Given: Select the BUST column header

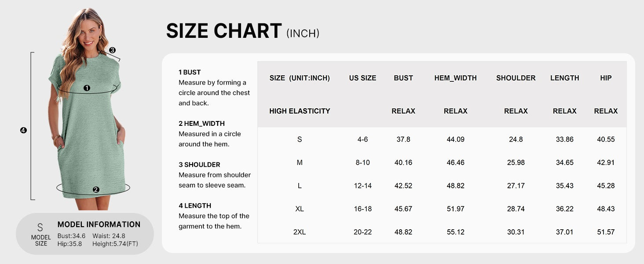Looking at the screenshot, I should tap(403, 78).
